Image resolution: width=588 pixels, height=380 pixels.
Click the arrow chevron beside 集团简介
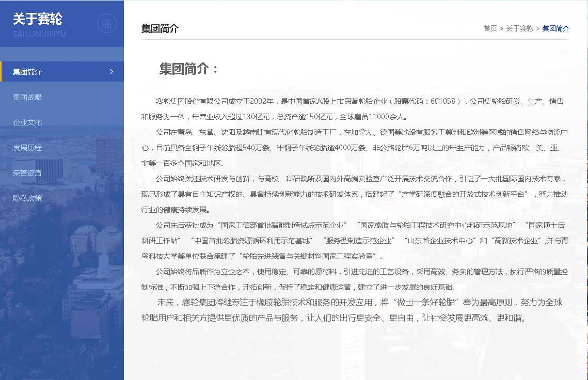click(112, 72)
